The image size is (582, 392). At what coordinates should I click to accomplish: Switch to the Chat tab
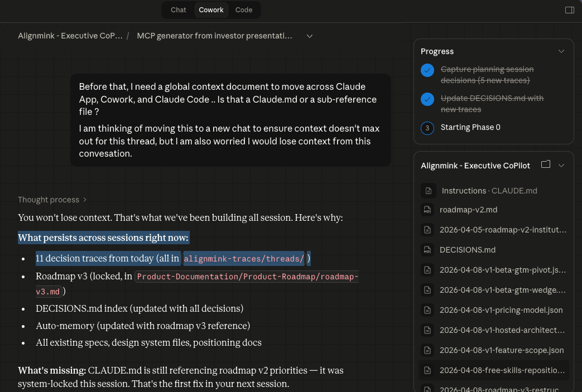(x=178, y=10)
